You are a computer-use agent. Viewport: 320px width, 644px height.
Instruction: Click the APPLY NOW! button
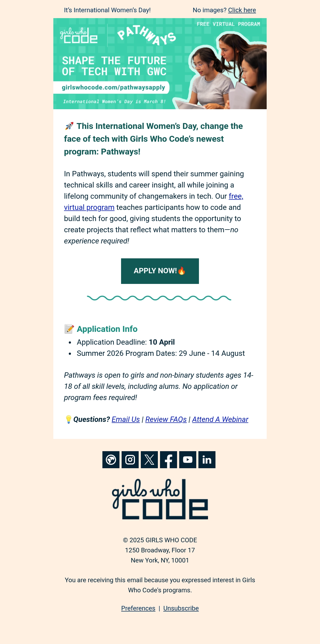[160, 271]
